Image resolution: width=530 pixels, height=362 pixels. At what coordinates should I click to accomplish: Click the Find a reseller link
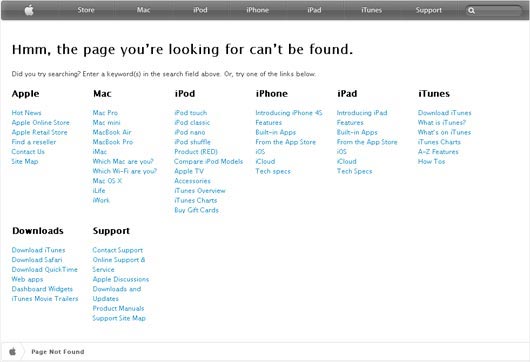34,142
